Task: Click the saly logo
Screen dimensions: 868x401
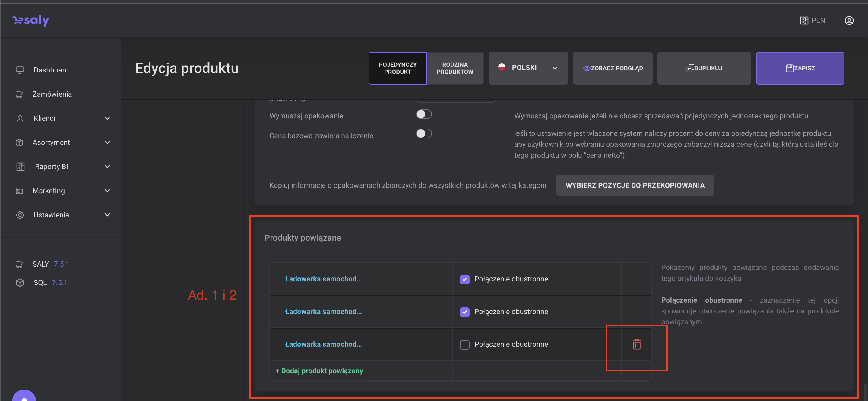Action: (31, 20)
